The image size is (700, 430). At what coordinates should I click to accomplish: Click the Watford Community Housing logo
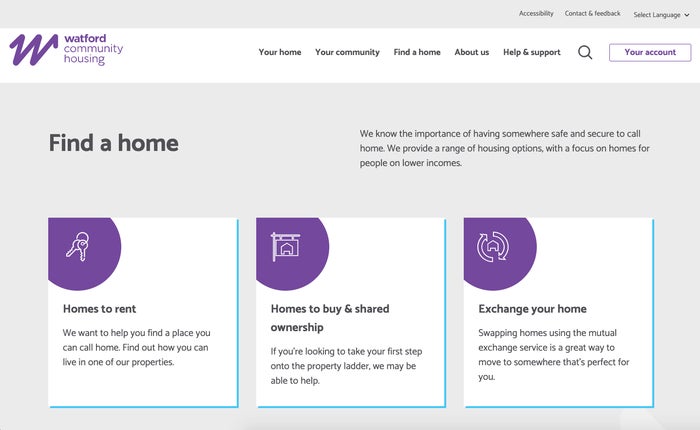point(66,50)
